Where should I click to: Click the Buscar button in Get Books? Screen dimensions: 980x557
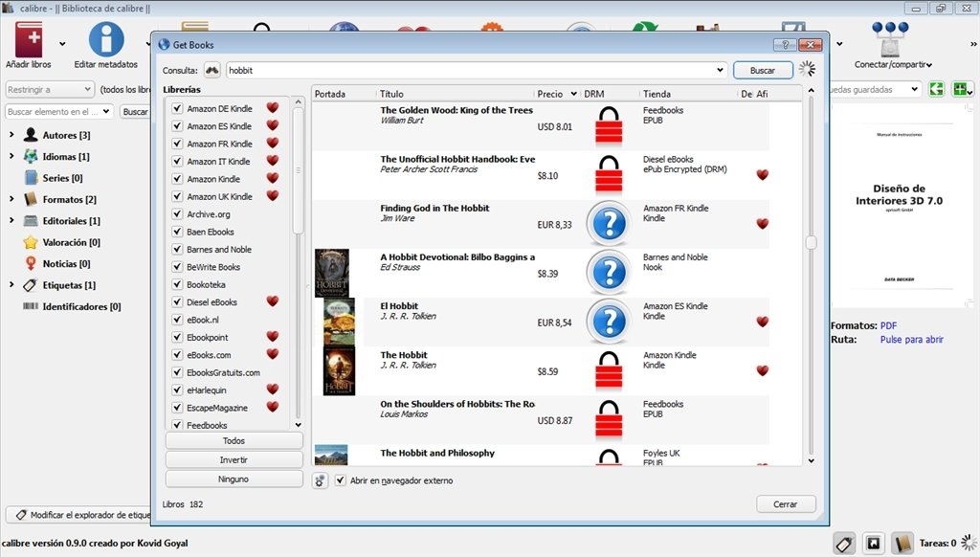click(763, 71)
